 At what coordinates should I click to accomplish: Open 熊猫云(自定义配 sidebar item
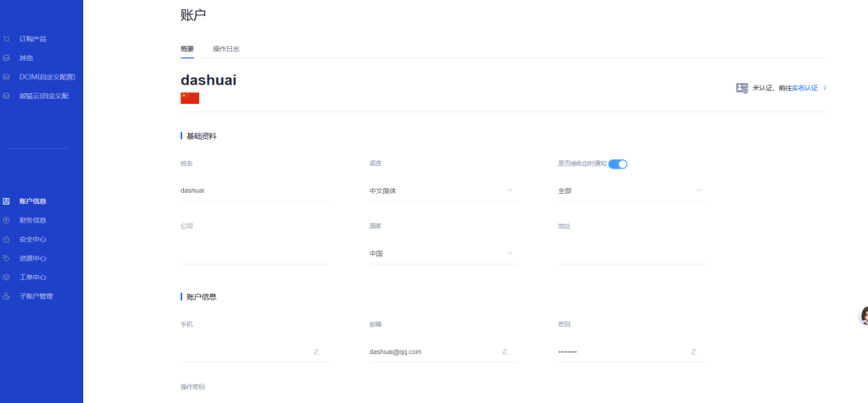pyautogui.click(x=44, y=97)
